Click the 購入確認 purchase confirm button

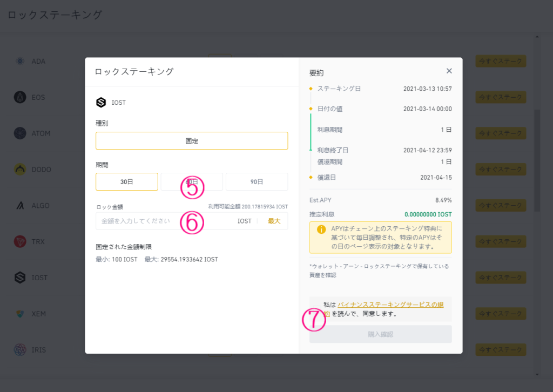coord(381,334)
